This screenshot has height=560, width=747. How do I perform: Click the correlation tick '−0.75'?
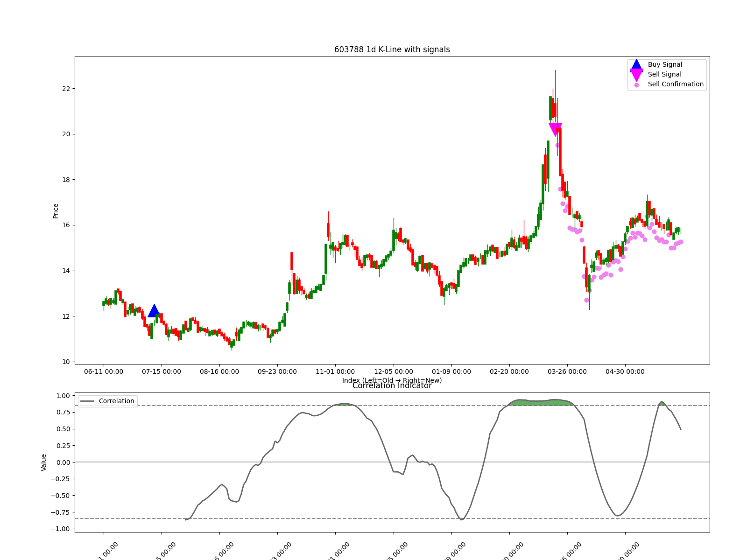pyautogui.click(x=60, y=512)
